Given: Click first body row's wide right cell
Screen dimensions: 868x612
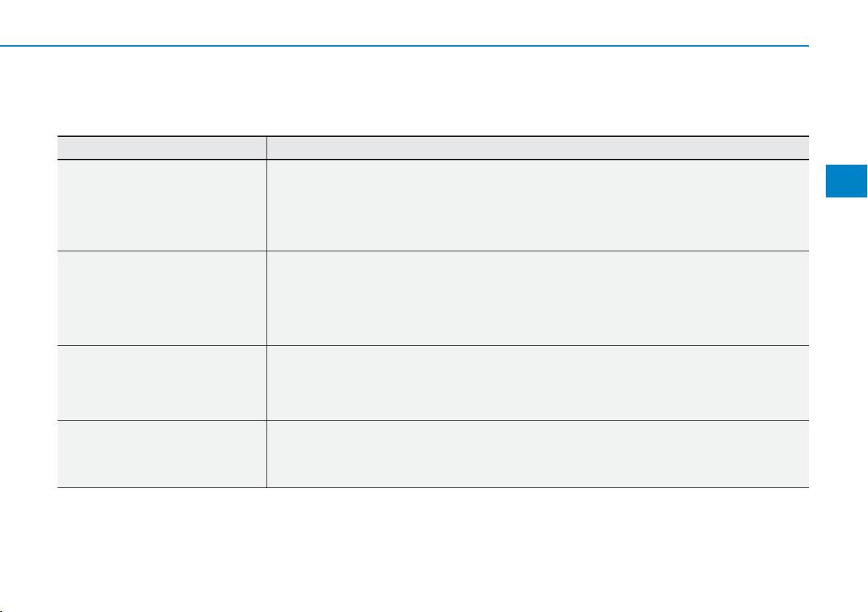Looking at the screenshot, I should click(x=537, y=205).
